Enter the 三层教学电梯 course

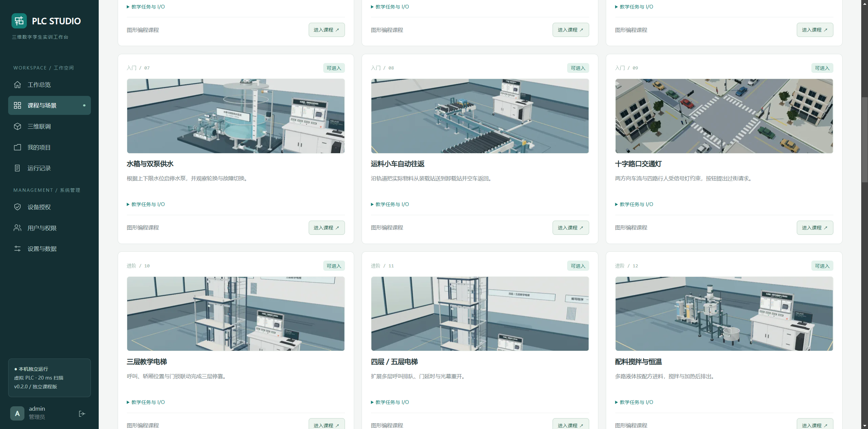pos(327,424)
